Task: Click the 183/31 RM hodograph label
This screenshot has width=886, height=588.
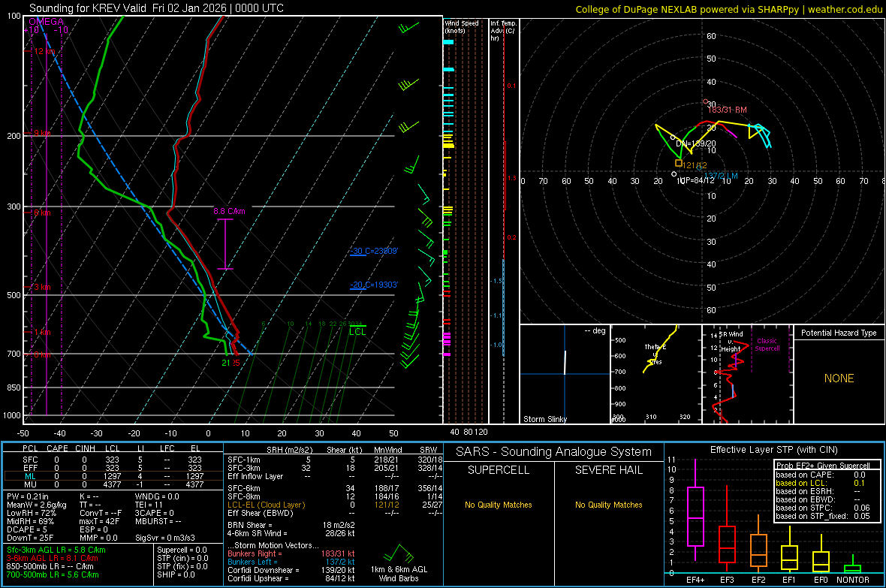Action: pos(728,110)
